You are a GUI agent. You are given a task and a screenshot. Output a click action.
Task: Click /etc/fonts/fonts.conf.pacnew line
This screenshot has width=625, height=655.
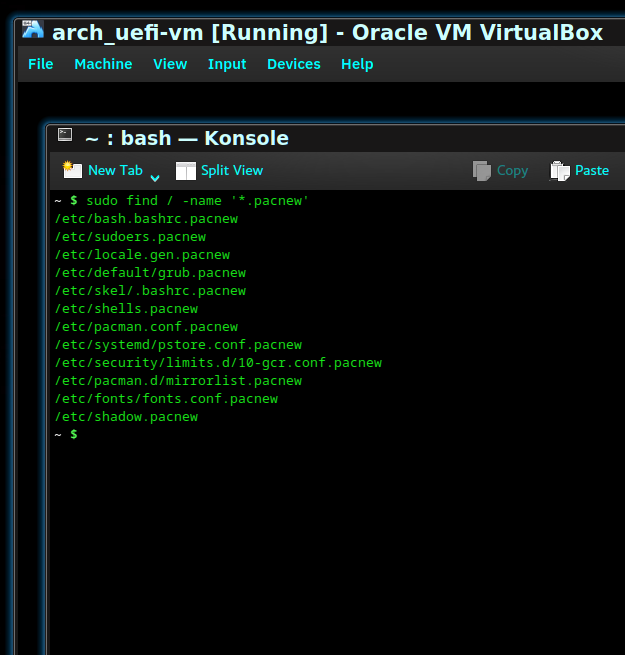coord(166,399)
